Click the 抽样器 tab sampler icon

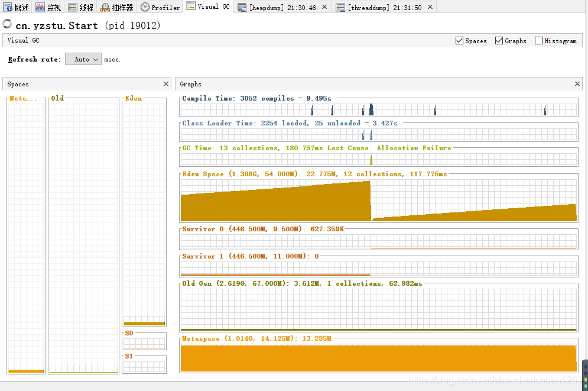[105, 7]
